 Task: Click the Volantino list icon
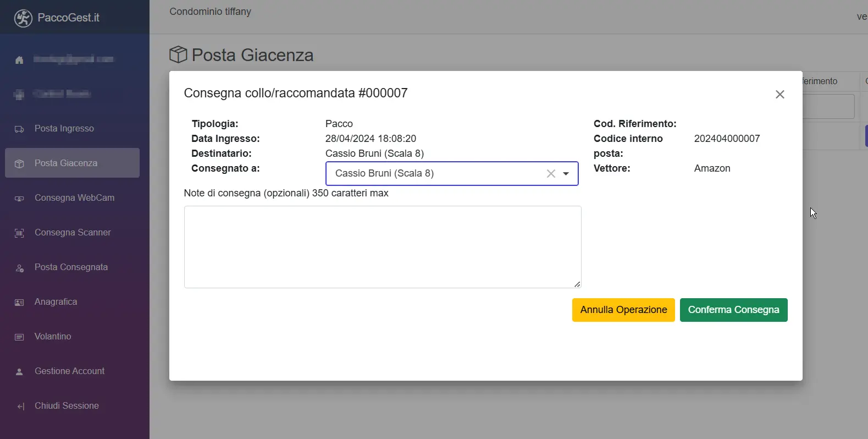pyautogui.click(x=19, y=337)
